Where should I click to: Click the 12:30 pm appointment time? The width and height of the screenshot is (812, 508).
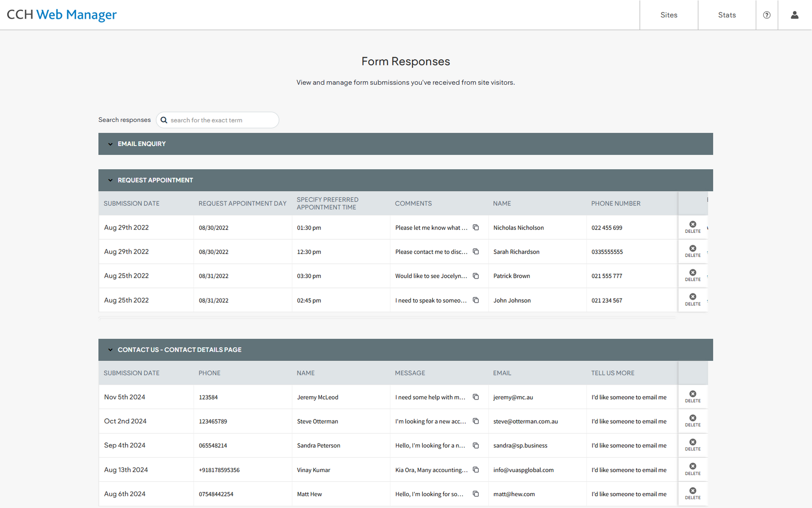coord(309,252)
